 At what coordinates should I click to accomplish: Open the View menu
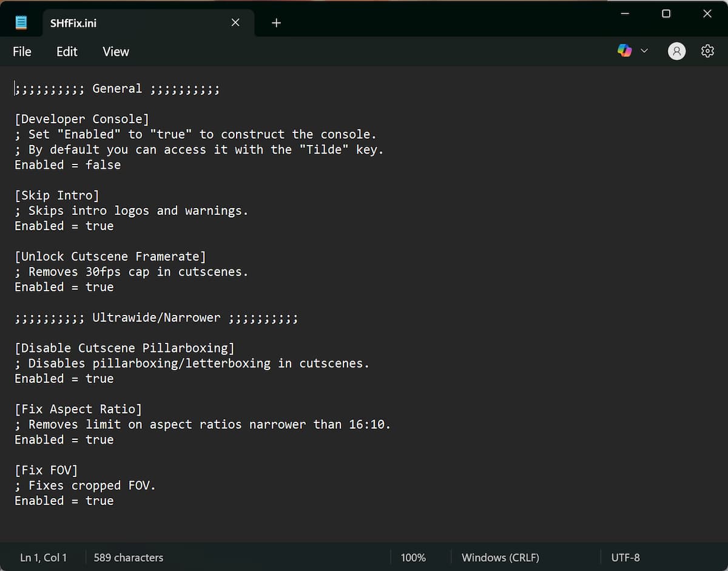click(115, 52)
